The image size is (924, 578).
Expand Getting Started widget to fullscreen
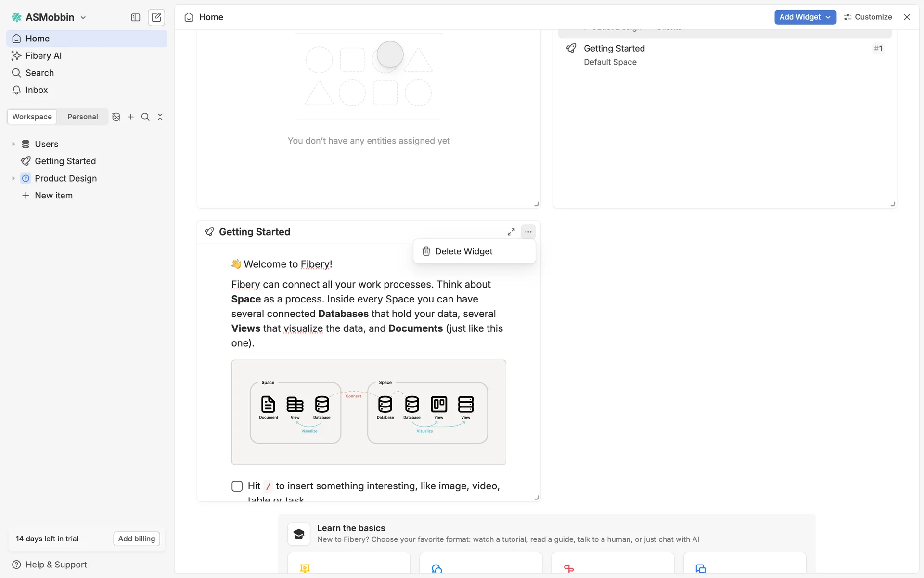pyautogui.click(x=511, y=232)
